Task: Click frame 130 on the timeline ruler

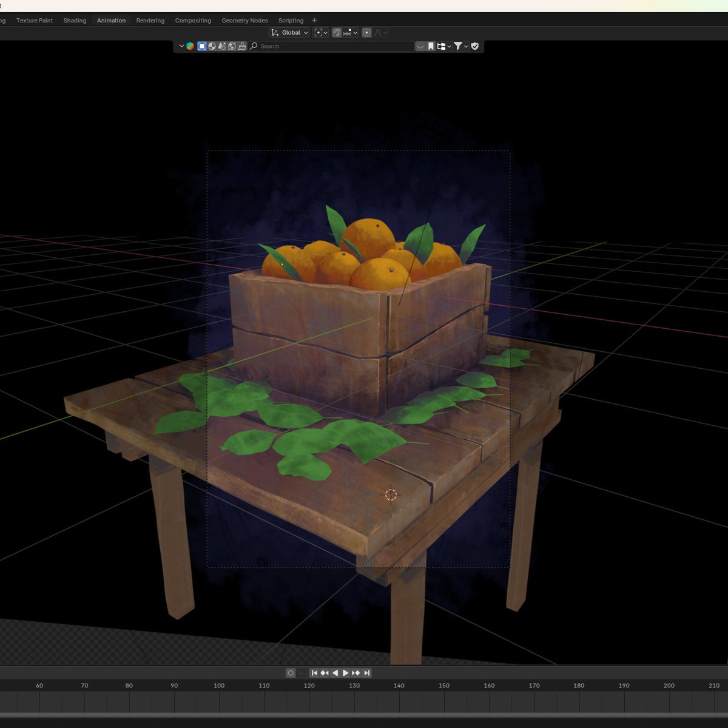Action: tap(354, 686)
